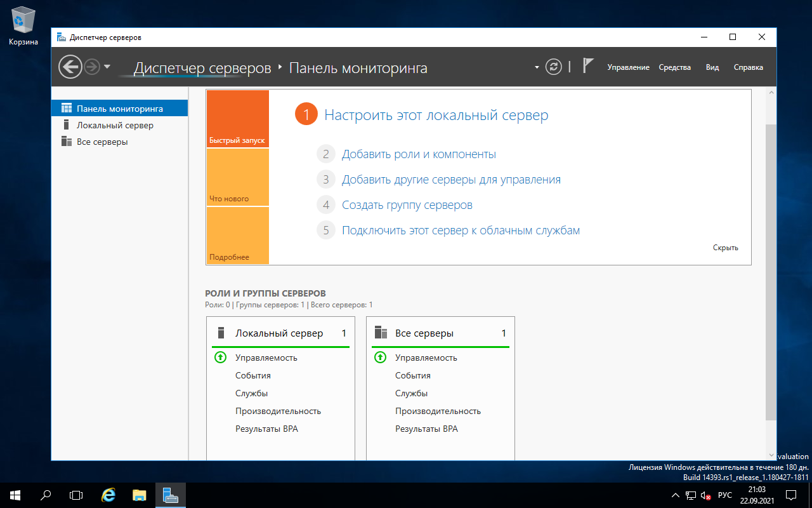
Task: Select Панель мониторинга in the left sidebar
Action: (120, 109)
